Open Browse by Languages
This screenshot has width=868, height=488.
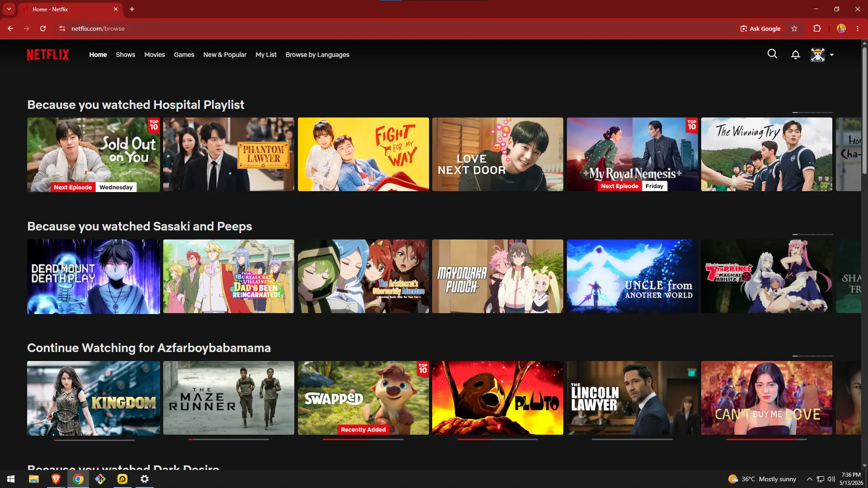tap(317, 55)
